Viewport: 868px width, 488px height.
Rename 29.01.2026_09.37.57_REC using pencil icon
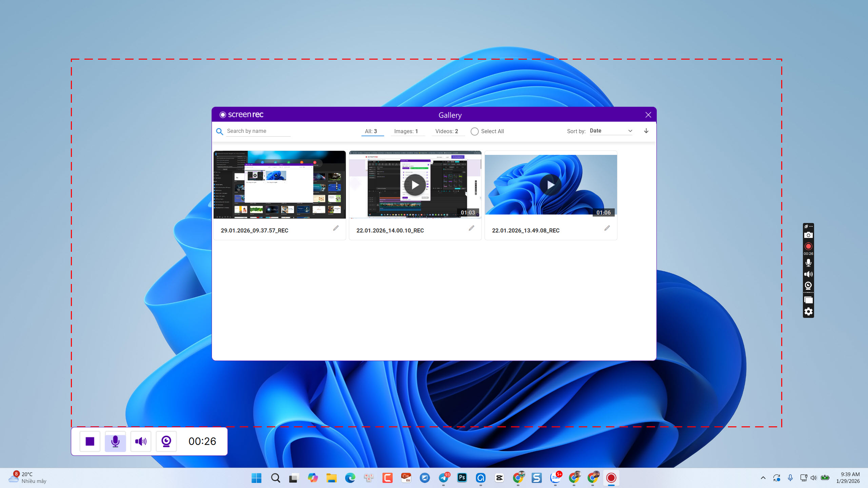(336, 228)
